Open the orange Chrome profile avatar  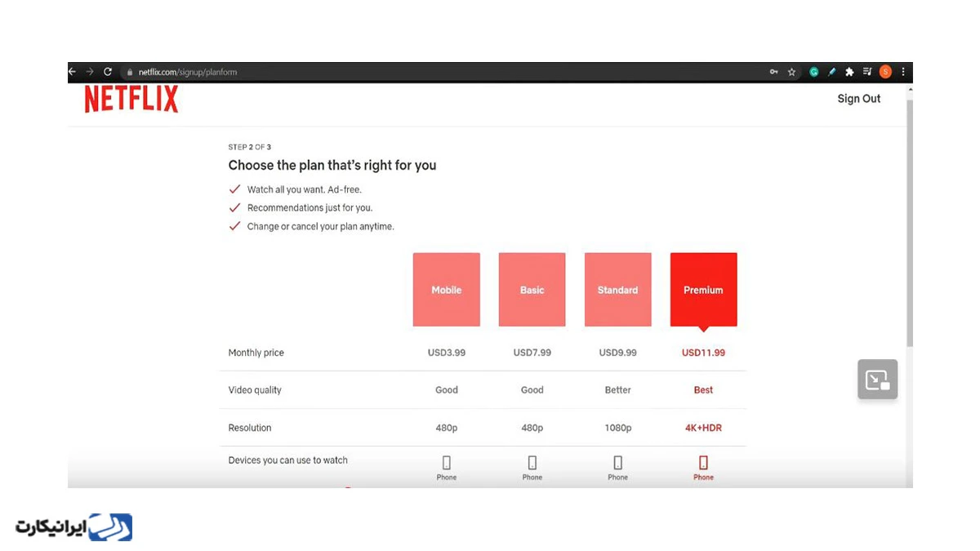[885, 72]
